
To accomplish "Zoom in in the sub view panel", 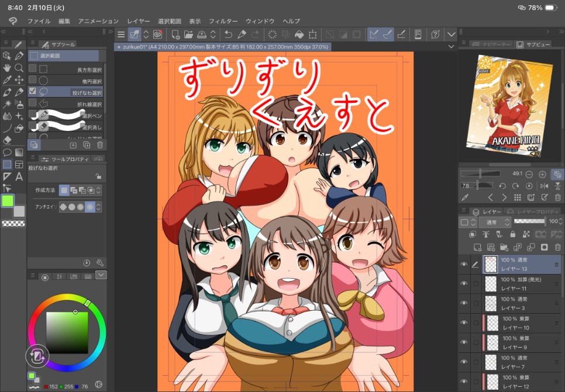I will pos(542,174).
